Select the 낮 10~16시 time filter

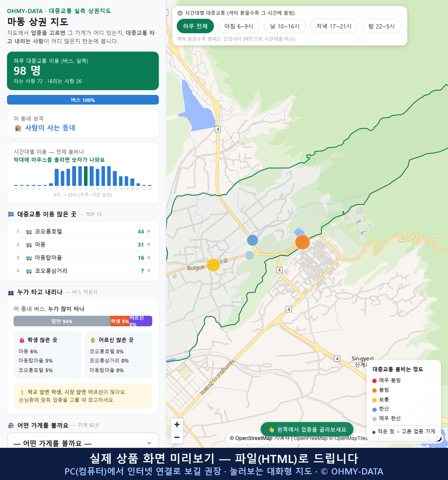click(x=285, y=26)
